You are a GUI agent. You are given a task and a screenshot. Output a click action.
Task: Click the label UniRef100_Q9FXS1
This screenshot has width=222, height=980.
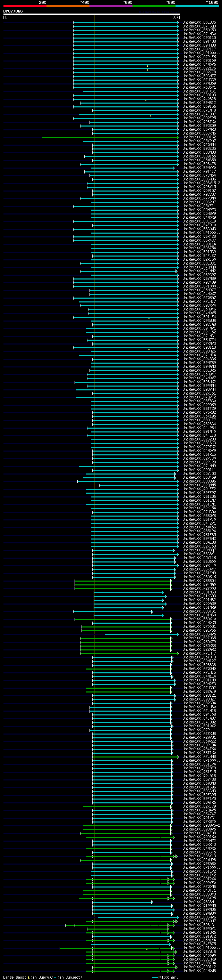199,91
